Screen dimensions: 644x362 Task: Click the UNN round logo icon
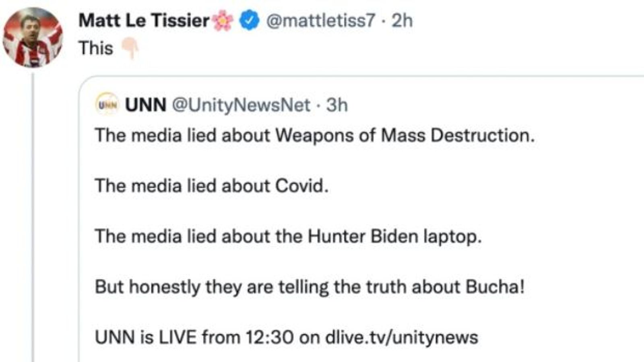(107, 105)
